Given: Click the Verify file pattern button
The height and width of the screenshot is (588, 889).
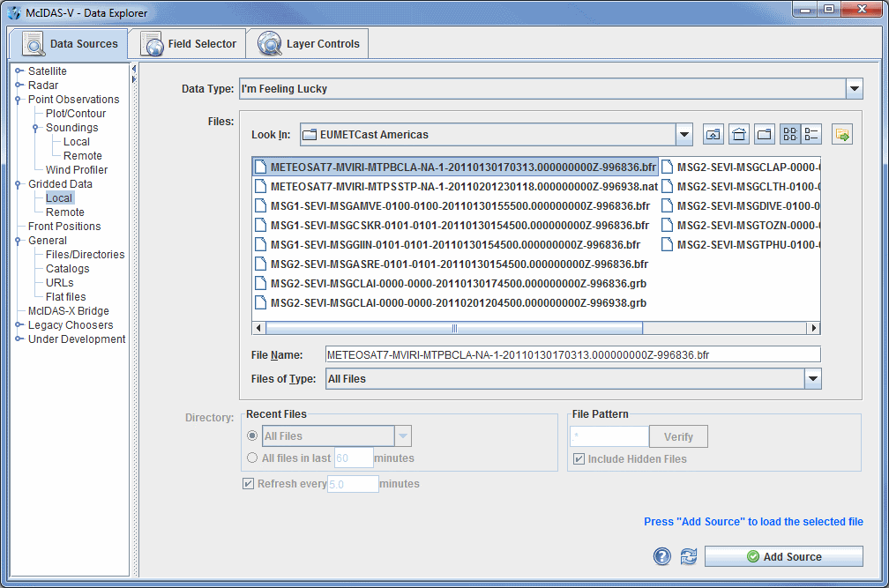Looking at the screenshot, I should [x=678, y=436].
